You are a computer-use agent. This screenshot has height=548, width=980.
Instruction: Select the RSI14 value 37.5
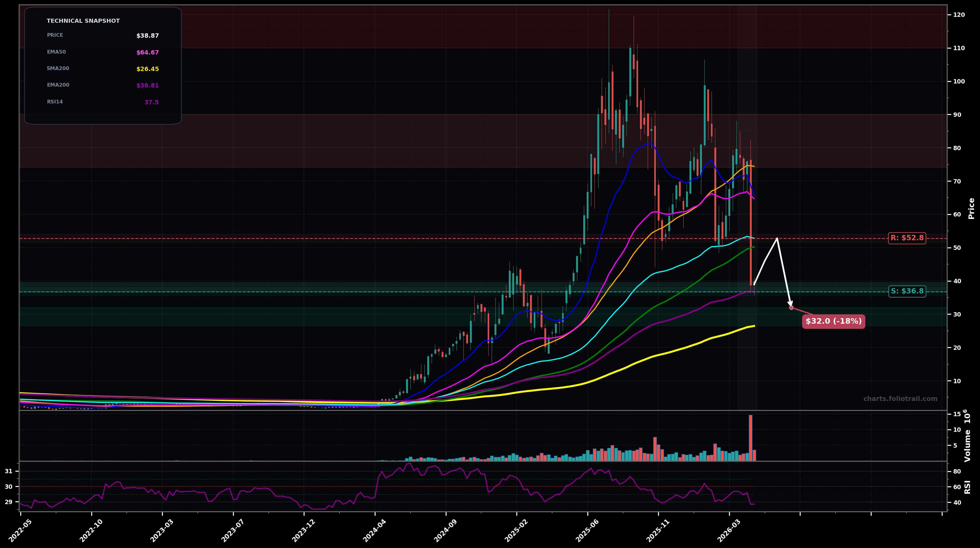[x=151, y=102]
